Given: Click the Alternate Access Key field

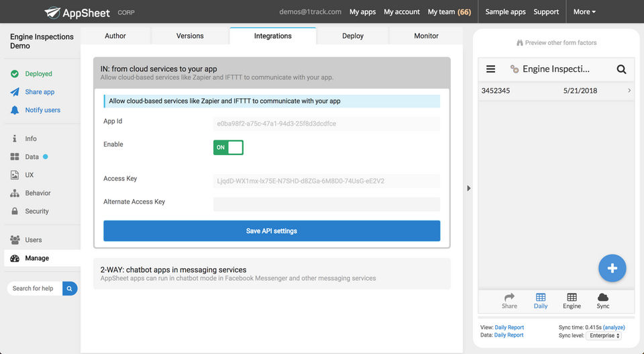Looking at the screenshot, I should tap(326, 204).
